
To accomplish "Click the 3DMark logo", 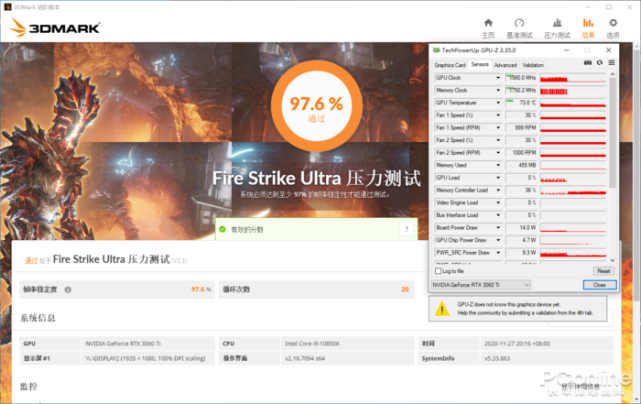I will pyautogui.click(x=55, y=27).
